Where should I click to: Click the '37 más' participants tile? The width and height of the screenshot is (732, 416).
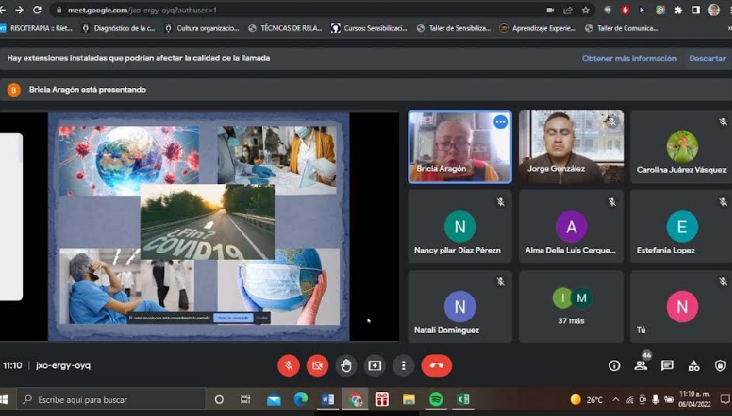(571, 306)
